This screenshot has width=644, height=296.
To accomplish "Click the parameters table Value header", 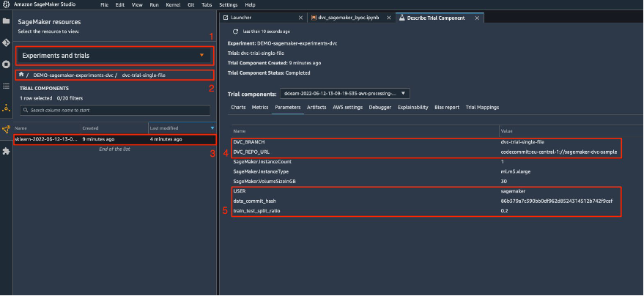I will 506,131.
